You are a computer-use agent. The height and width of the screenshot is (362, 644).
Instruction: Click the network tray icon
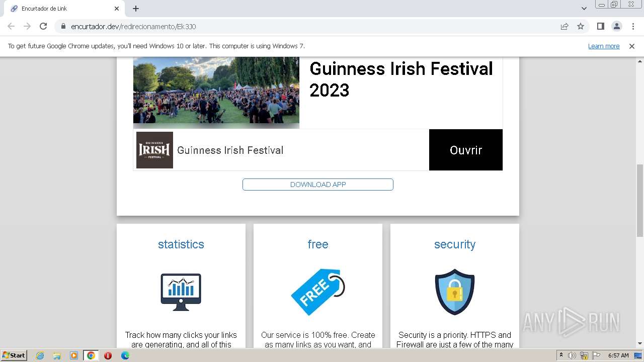[584, 355]
